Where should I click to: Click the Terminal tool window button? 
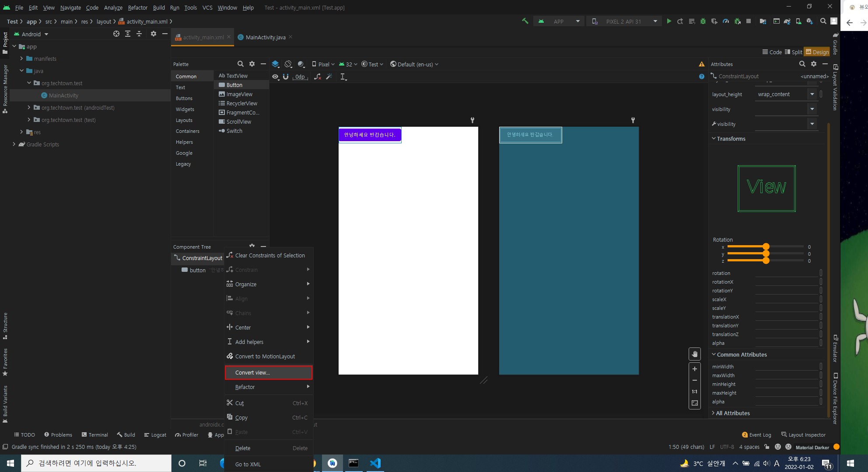pyautogui.click(x=94, y=434)
